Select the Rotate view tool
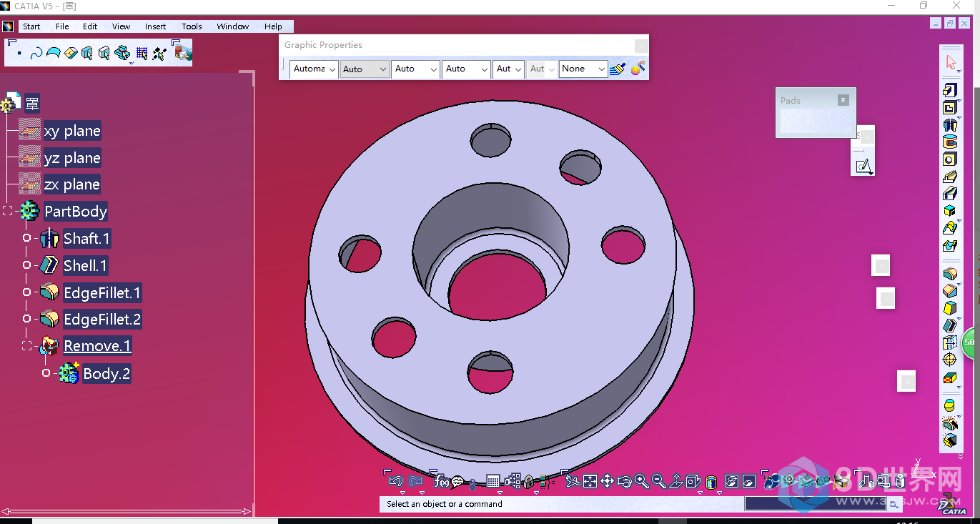This screenshot has width=980, height=524. [x=625, y=481]
